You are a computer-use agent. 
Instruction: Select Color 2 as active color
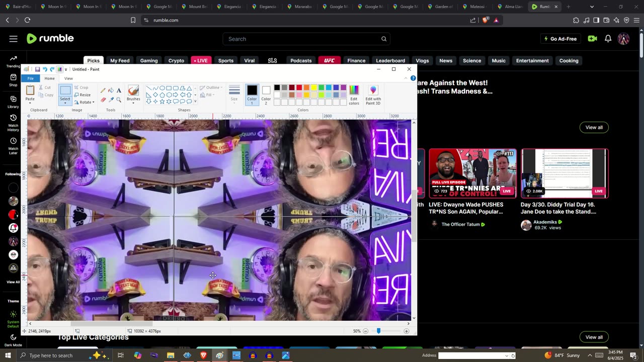tap(266, 94)
